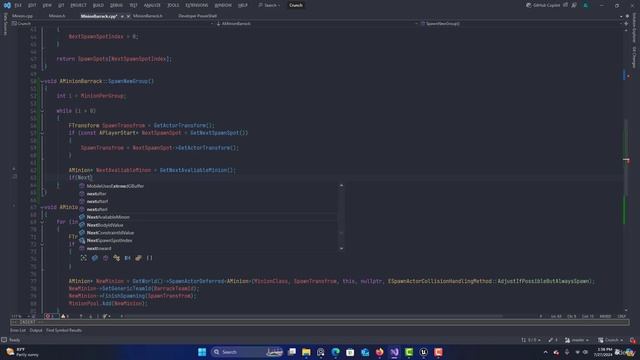Screen dimensions: 640x360
Task: Collapse the NextSpawnSpot if block
Action: point(42,133)
